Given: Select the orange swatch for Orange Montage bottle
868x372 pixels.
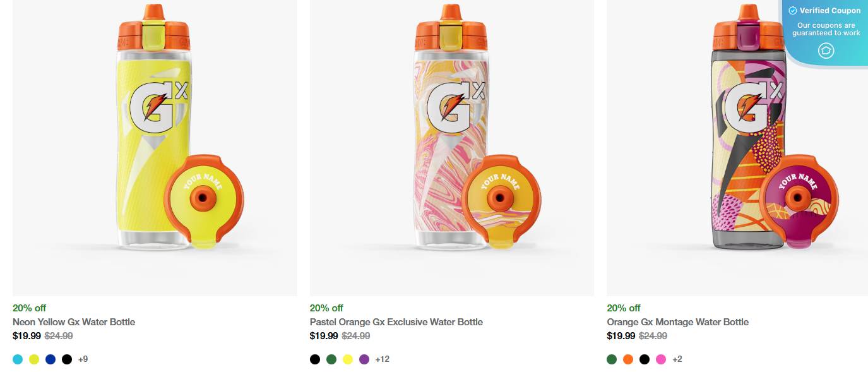Looking at the screenshot, I should 627,359.
